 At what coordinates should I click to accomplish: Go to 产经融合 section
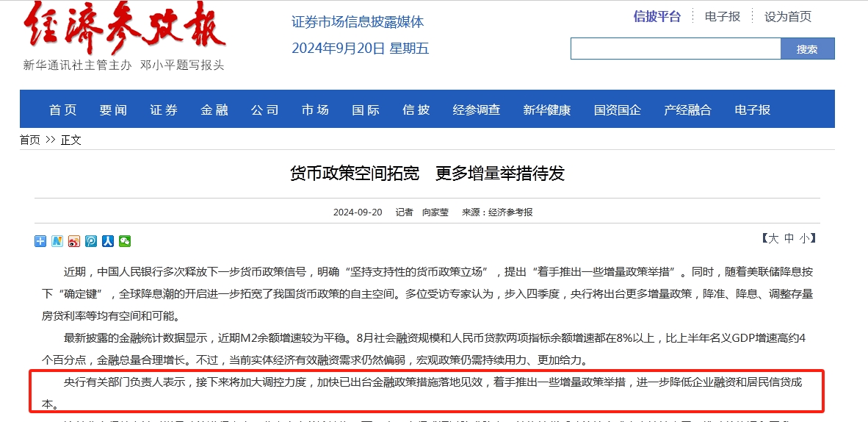687,110
